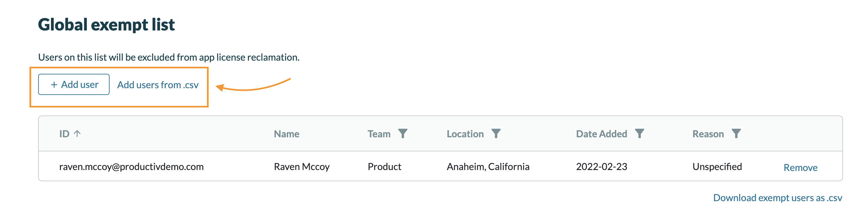Click the Product team cell
Image resolution: width=868 pixels, height=222 pixels.
384,167
